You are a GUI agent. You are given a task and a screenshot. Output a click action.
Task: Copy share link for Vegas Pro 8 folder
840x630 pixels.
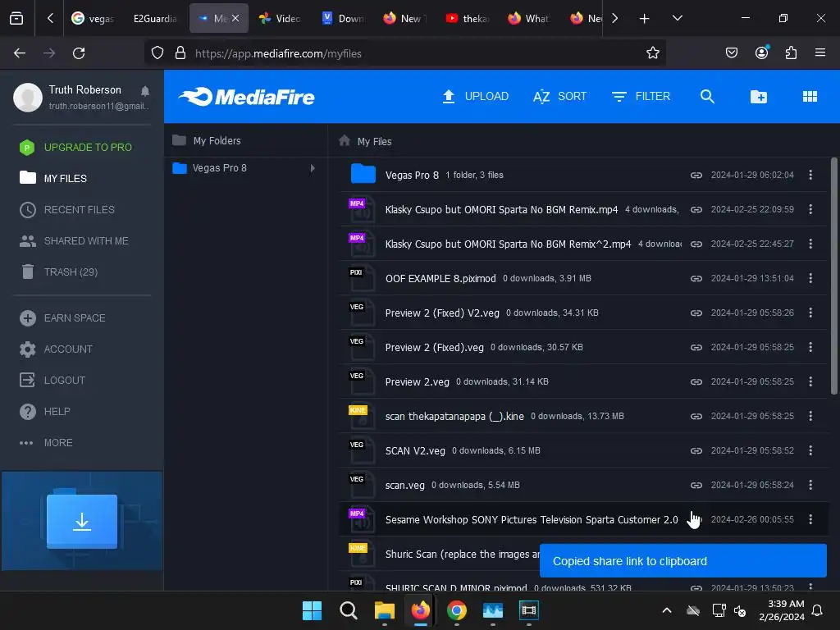(696, 176)
